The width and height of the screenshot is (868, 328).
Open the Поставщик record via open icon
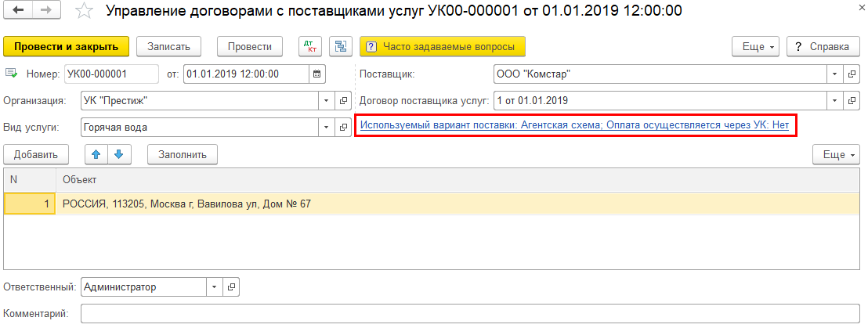coord(853,74)
